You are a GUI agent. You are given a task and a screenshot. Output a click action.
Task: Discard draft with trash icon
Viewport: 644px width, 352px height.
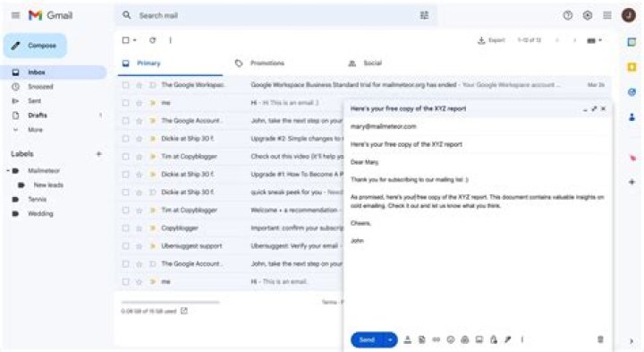pos(600,339)
